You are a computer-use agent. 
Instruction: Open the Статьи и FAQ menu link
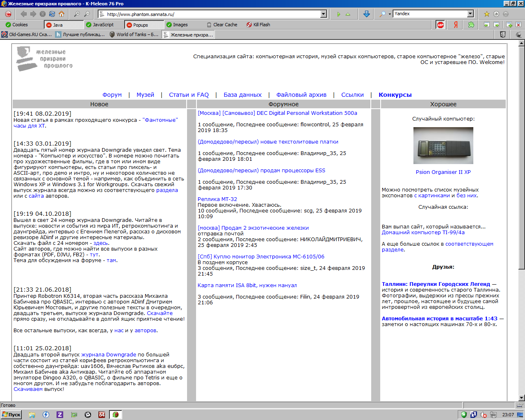point(189,95)
